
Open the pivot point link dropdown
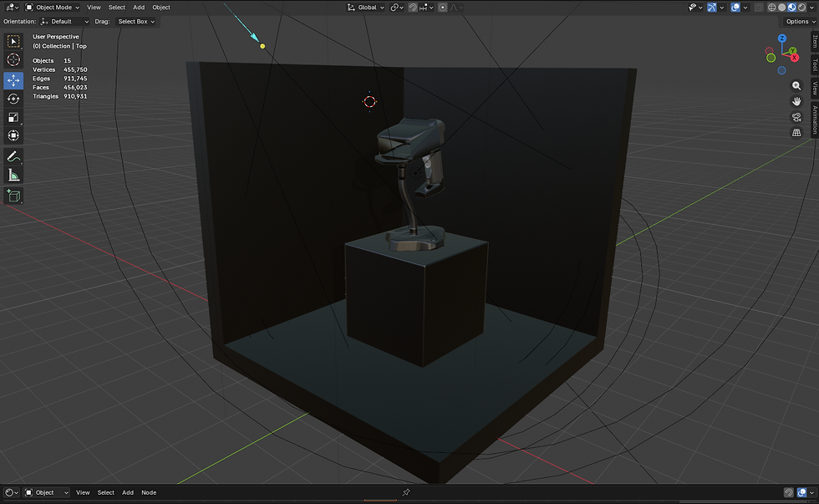tap(397, 8)
